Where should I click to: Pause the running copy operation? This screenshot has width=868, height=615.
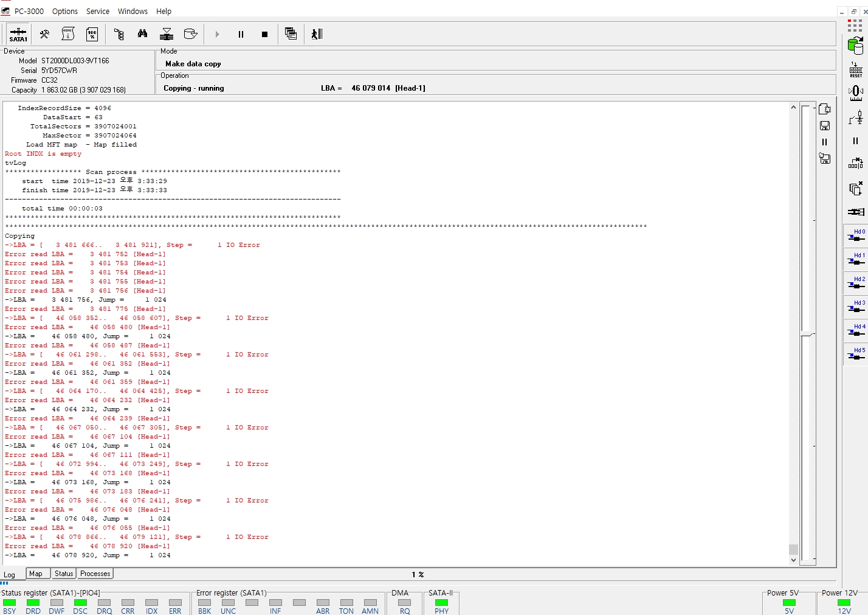click(x=241, y=34)
